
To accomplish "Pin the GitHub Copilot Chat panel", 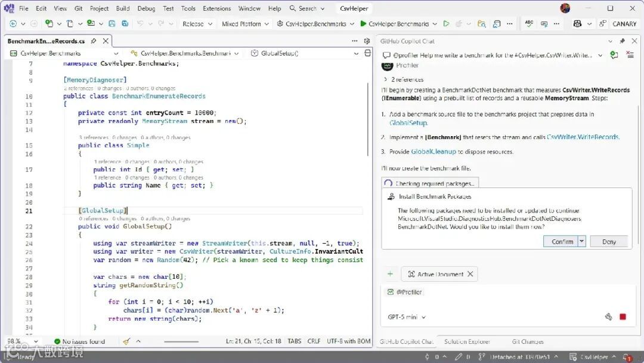I will [622, 41].
